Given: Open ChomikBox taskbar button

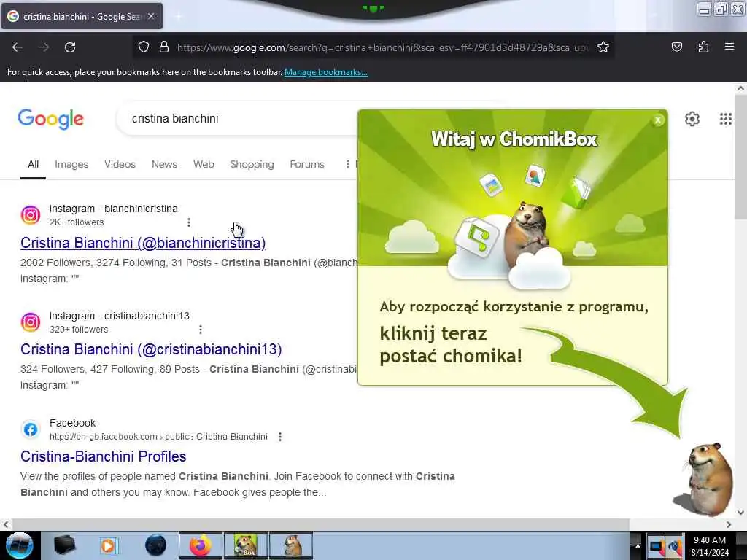Looking at the screenshot, I should tap(246, 545).
